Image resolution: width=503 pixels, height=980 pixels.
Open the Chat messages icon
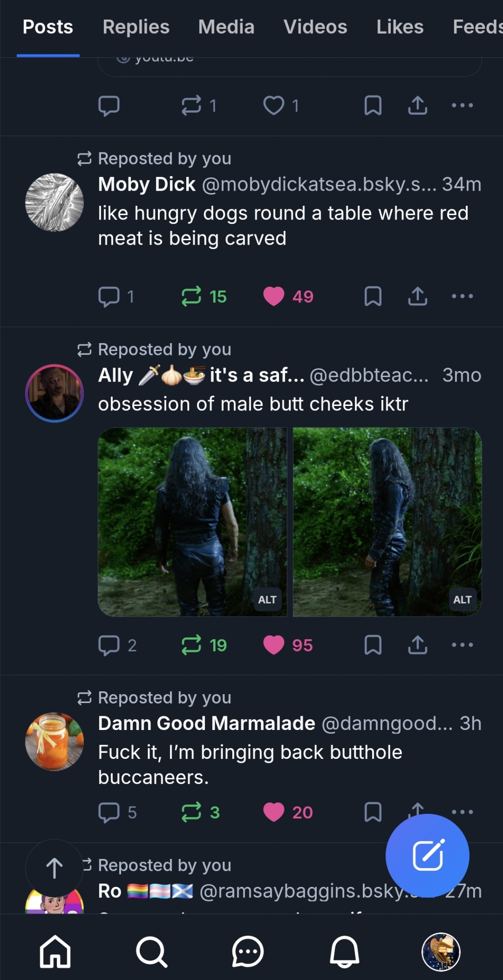tap(248, 952)
